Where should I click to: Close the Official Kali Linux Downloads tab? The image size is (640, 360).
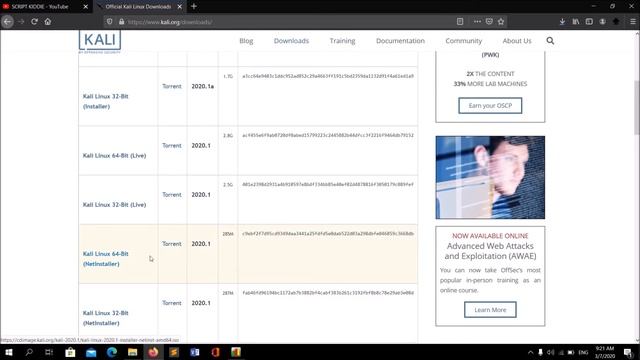coord(180,7)
